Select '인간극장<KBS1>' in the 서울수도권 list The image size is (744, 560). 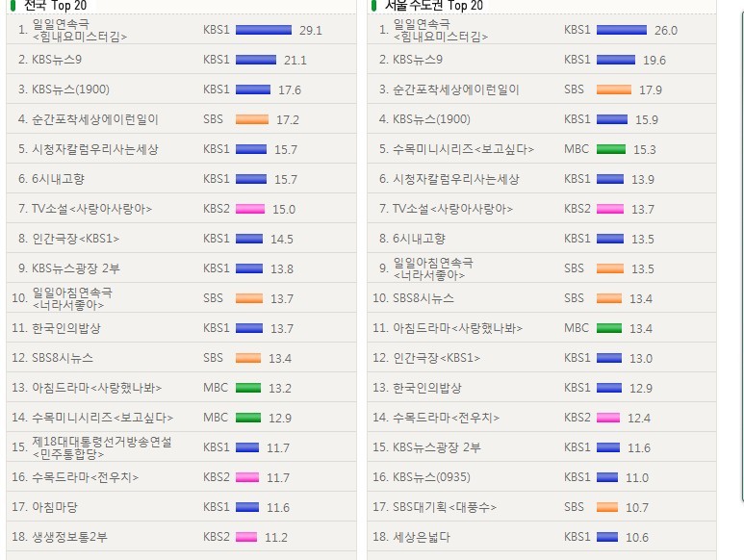tap(437, 358)
